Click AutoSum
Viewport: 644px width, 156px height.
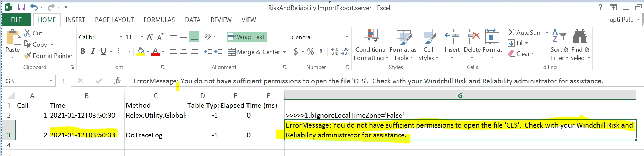pos(525,33)
